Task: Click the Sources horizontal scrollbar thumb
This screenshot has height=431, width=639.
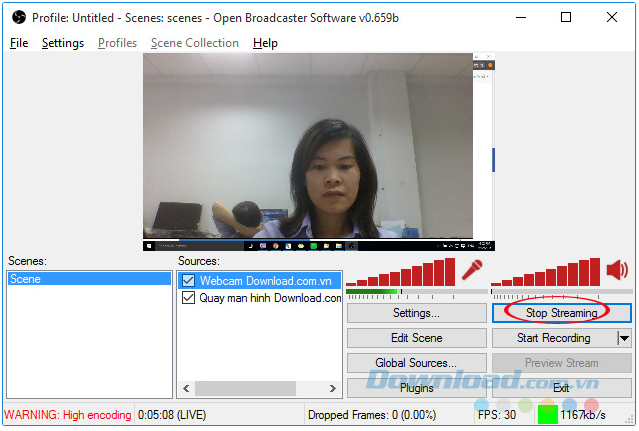Action: (245, 389)
